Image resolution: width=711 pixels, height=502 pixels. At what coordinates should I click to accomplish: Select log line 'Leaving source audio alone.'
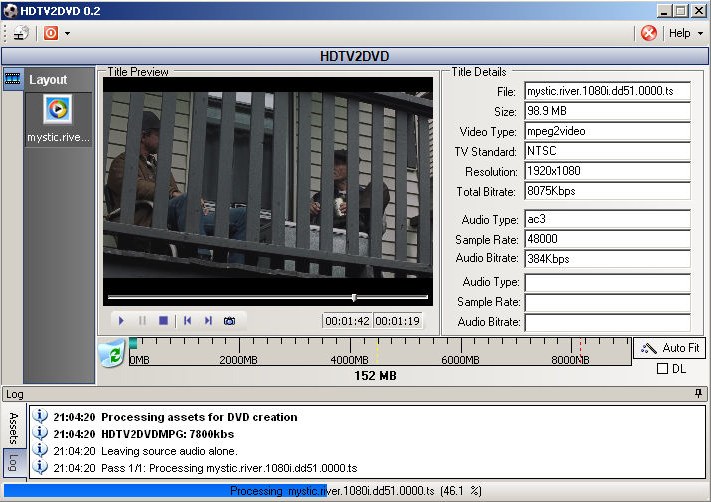coord(169,451)
